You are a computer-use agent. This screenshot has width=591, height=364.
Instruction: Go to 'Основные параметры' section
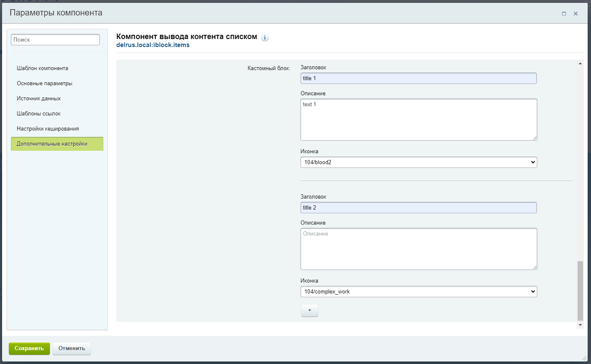[x=44, y=83]
